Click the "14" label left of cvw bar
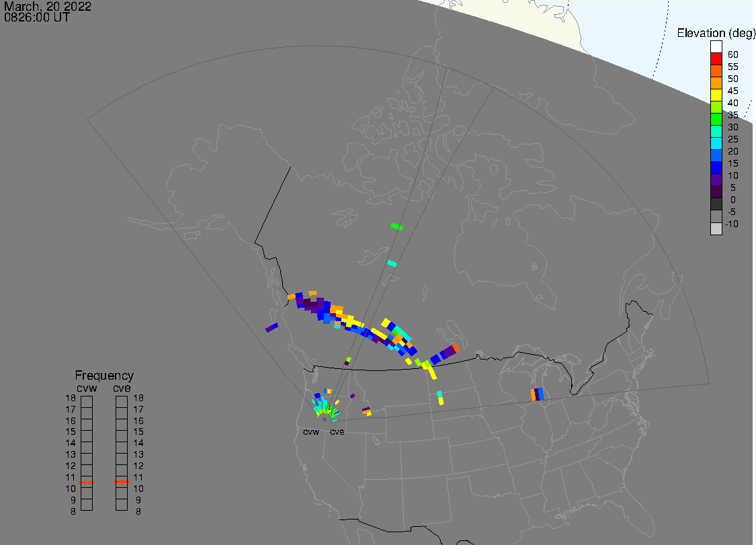This screenshot has height=545, width=756. click(x=71, y=443)
